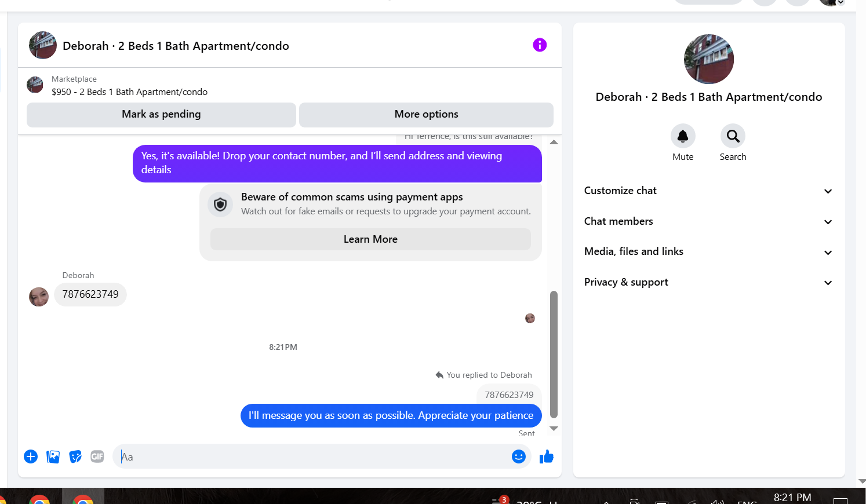Click right panel title 'Deborah · 2 Beds 1 Bath Apartment/condo'
The width and height of the screenshot is (866, 504).
tap(709, 97)
